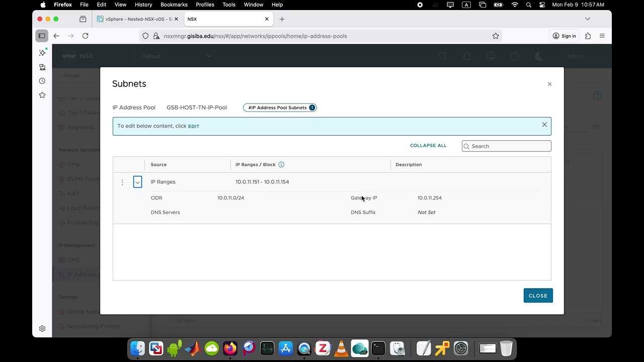Open the Firefox extensions menu

(588, 36)
